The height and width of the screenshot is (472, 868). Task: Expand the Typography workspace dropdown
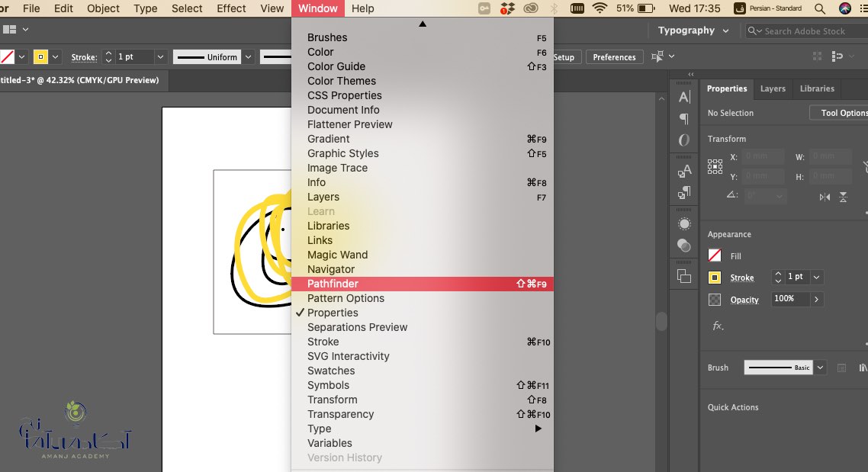coord(725,31)
